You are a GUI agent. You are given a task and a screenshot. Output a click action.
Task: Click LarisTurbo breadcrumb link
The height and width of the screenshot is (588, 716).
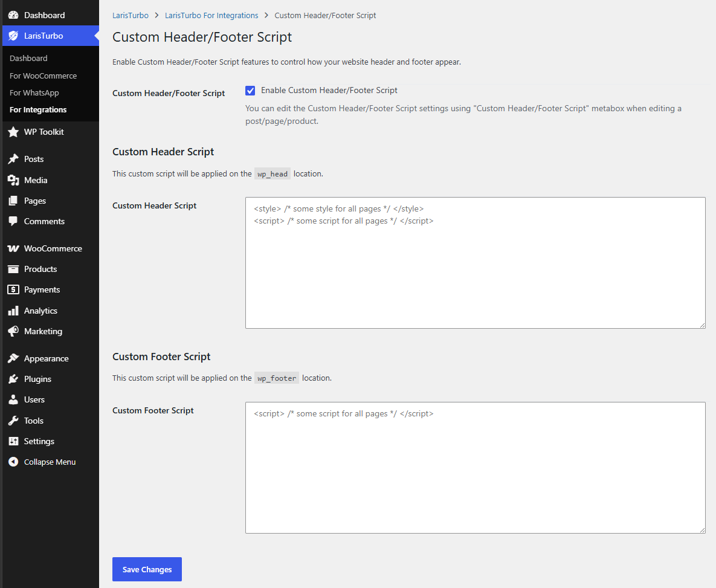pos(131,16)
